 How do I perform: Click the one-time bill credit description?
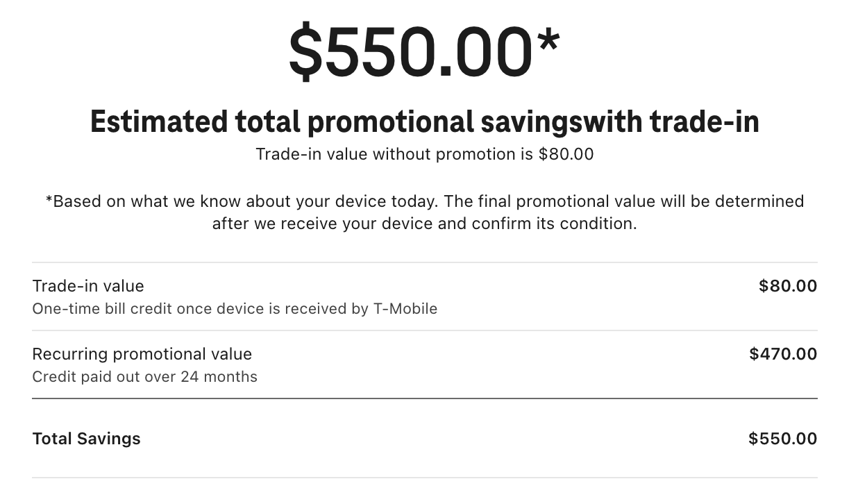(x=235, y=309)
